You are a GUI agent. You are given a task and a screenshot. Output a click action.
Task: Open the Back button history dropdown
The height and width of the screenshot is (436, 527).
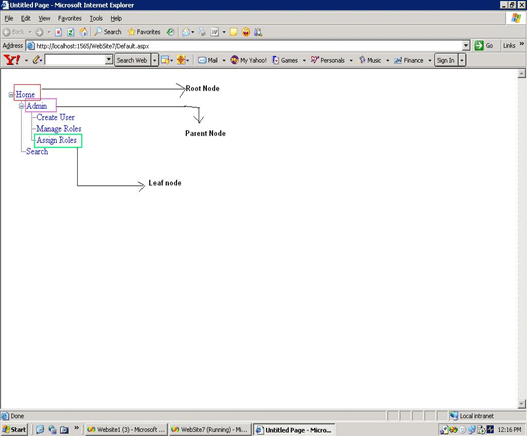[x=30, y=32]
